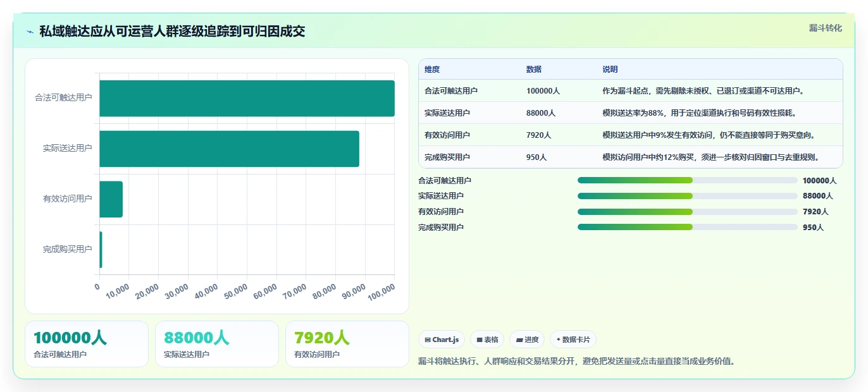Image resolution: width=868 pixels, height=392 pixels.
Task: Click the description starting 模拟送达用户中9%
Action: tap(709, 135)
